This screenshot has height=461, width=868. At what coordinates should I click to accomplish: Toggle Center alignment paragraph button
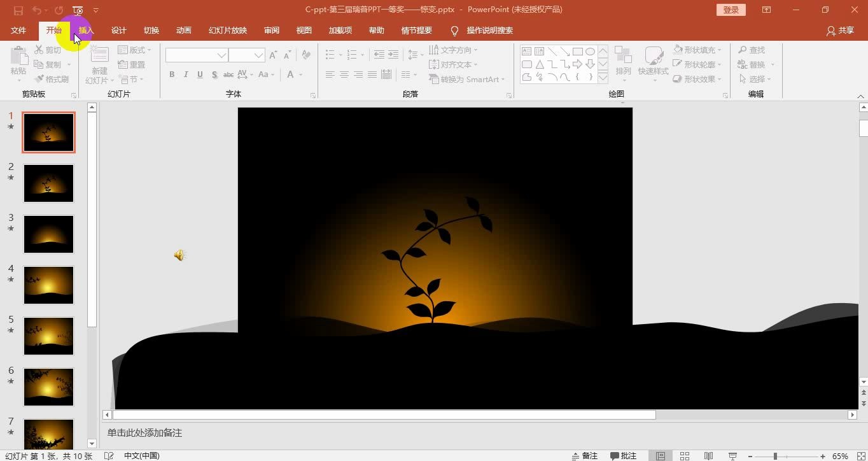tap(344, 74)
